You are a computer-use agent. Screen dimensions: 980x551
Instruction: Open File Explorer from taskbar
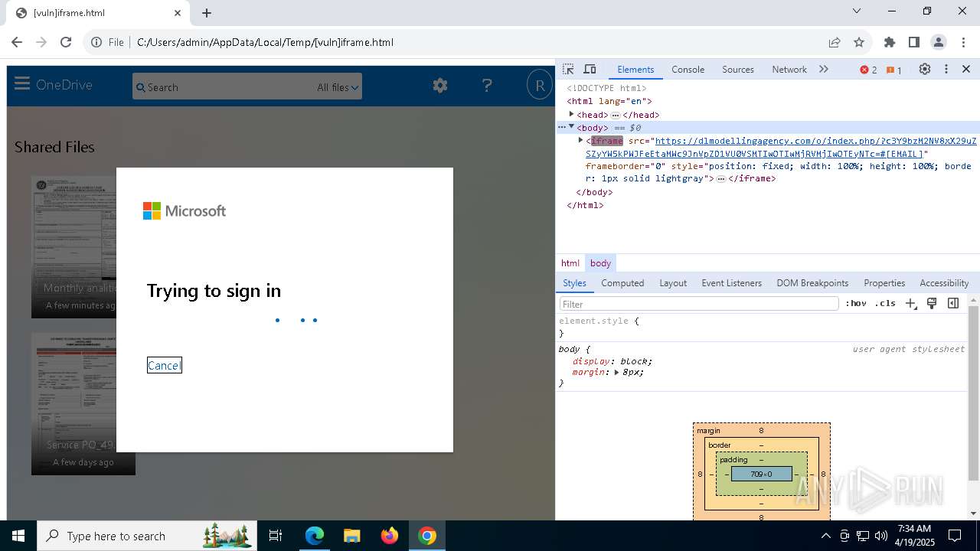[x=352, y=536]
